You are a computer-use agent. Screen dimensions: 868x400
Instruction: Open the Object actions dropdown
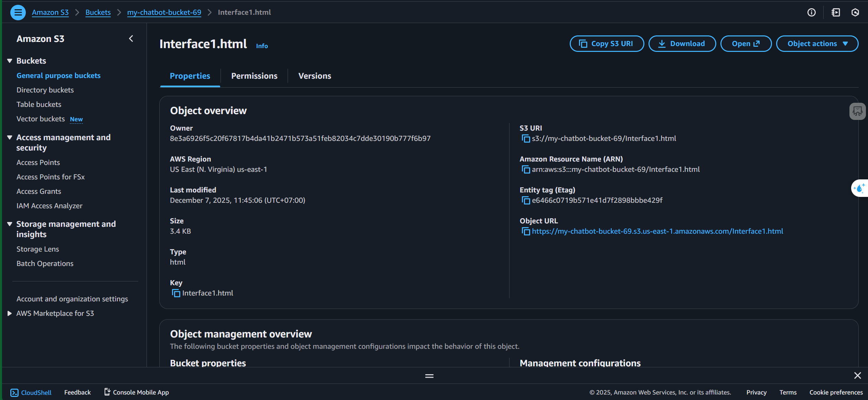coord(817,44)
